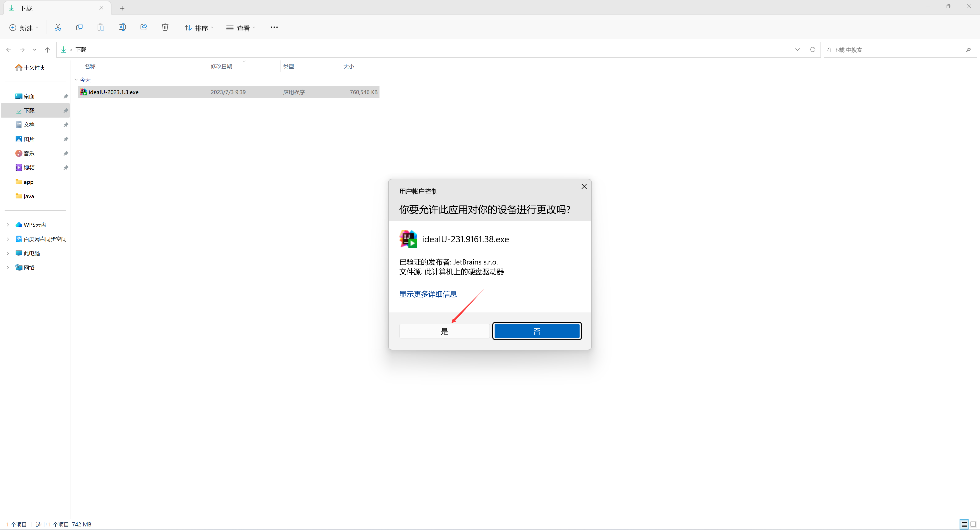Viewport: 980px width, 530px height.
Task: Click the Back navigation arrow
Action: pos(8,50)
